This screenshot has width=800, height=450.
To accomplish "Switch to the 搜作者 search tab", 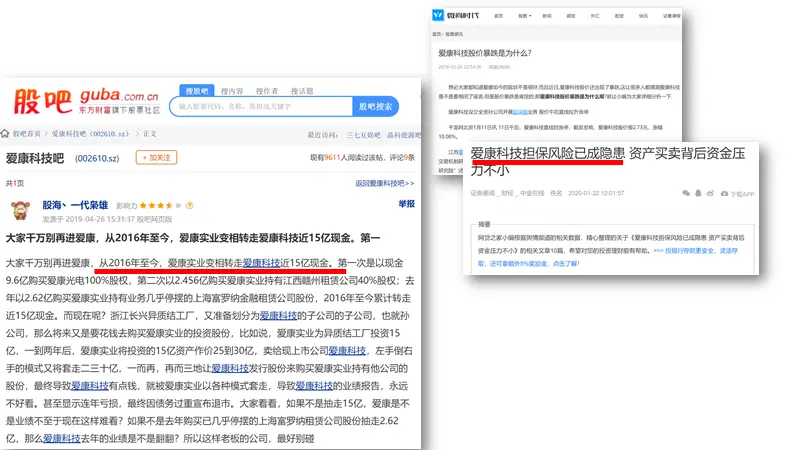I will (x=266, y=90).
